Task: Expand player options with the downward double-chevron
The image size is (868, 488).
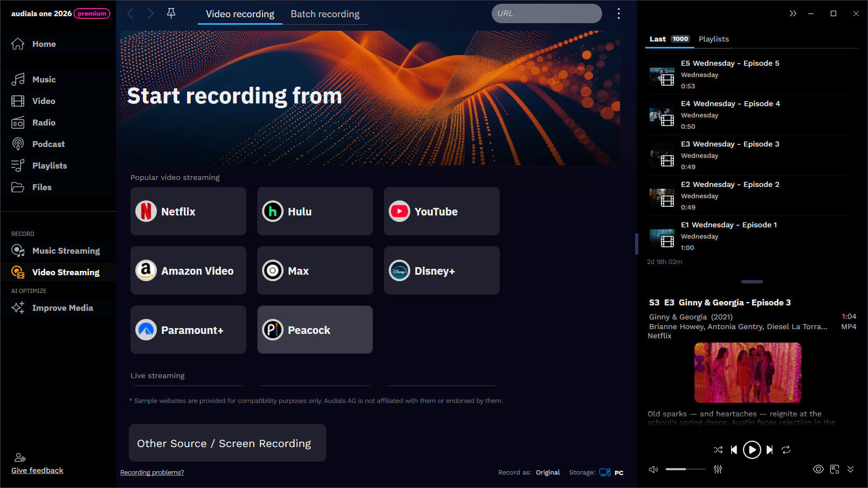Action: 851,469
